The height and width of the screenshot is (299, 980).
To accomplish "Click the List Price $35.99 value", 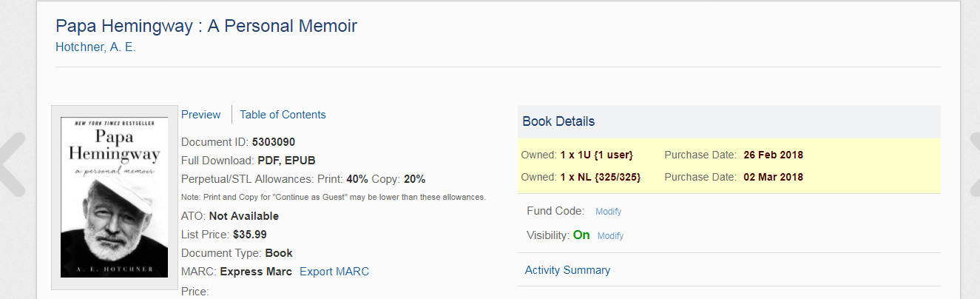I will click(249, 235).
